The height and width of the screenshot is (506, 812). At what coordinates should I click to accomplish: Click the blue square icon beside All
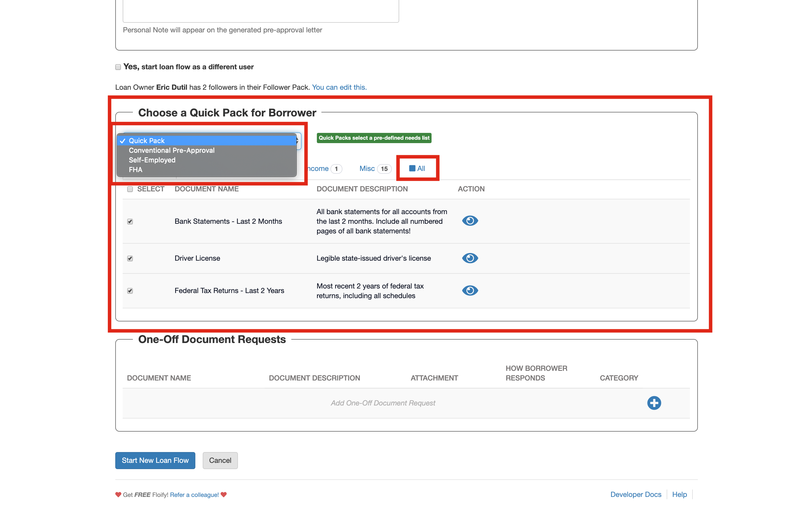(412, 168)
